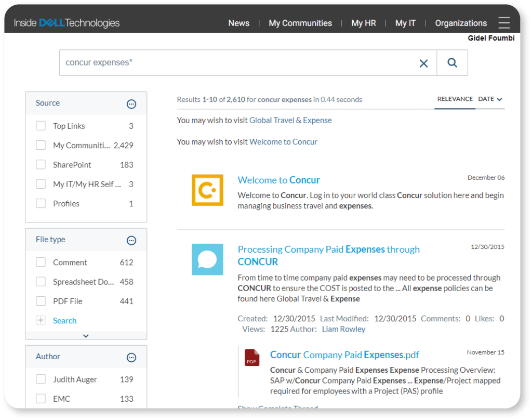Expand more file types with the down chevron

coord(86,336)
